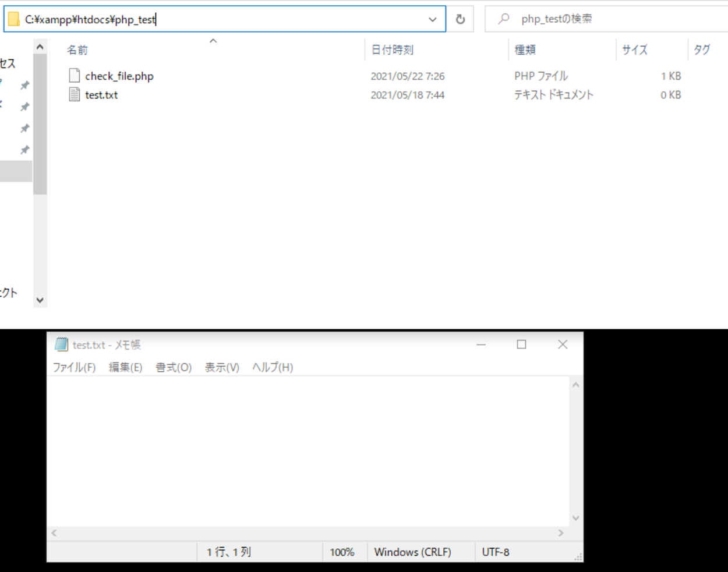Sort files by the 種類 column header

click(525, 50)
